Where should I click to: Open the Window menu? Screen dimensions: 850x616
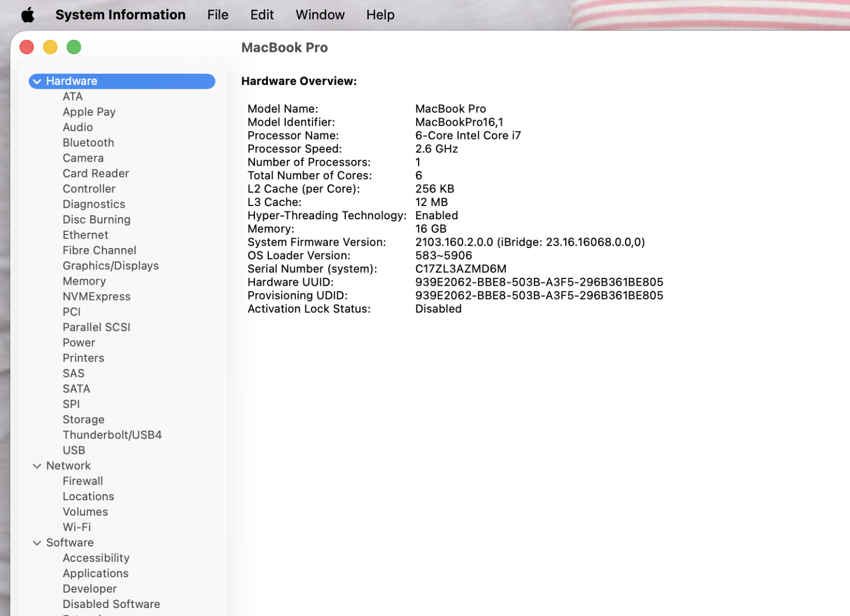point(320,15)
